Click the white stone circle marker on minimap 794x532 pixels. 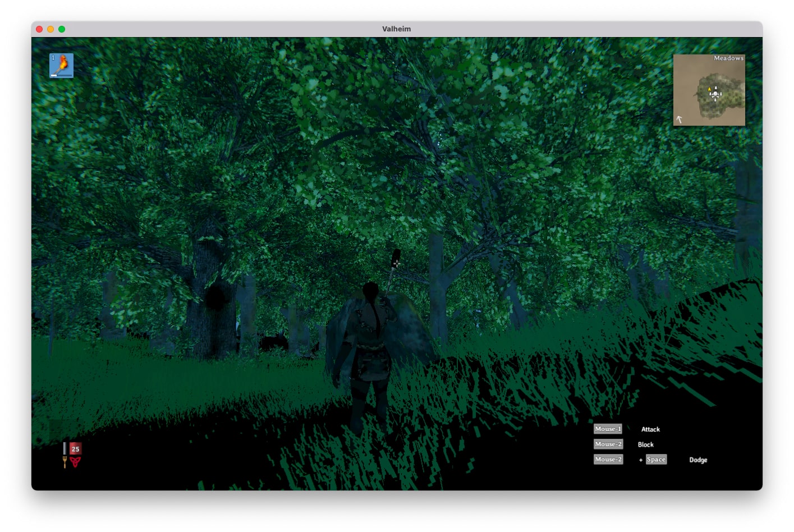pos(715,95)
